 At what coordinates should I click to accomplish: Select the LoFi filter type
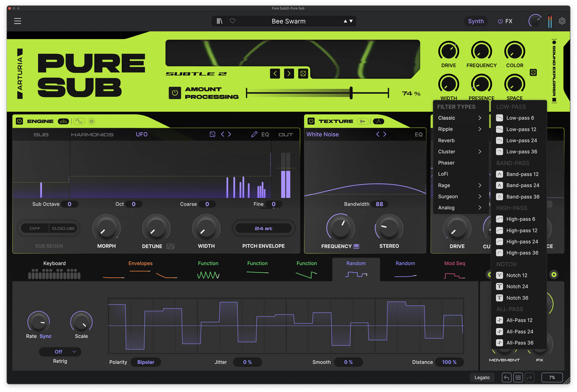coord(461,174)
